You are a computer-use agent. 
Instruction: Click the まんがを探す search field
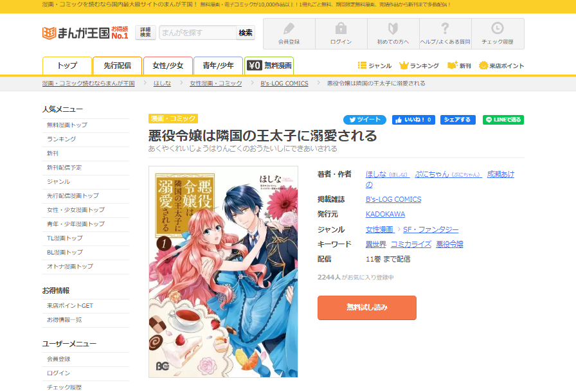coord(197,33)
